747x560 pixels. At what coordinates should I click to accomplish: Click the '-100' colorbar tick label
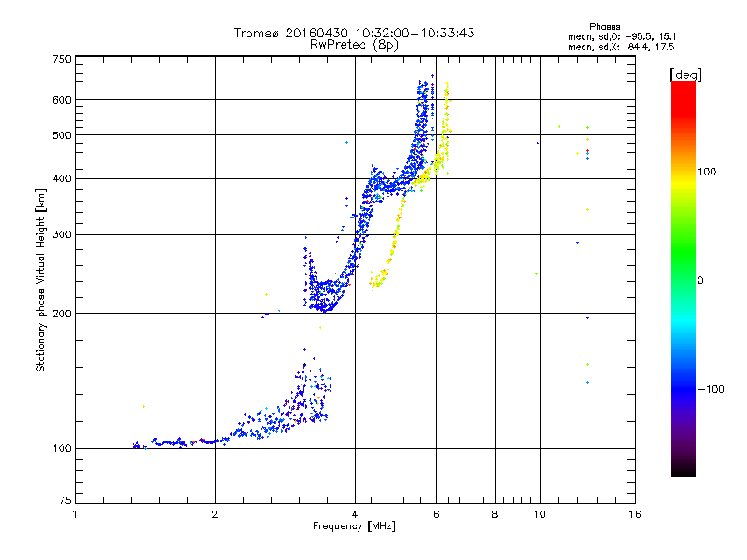pyautogui.click(x=711, y=389)
